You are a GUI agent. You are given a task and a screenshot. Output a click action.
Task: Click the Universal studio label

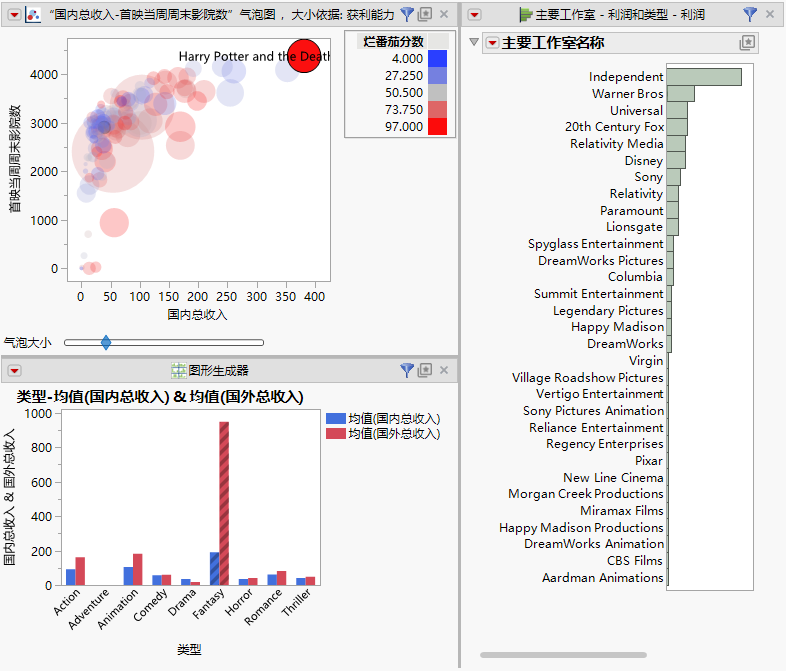[x=636, y=110]
